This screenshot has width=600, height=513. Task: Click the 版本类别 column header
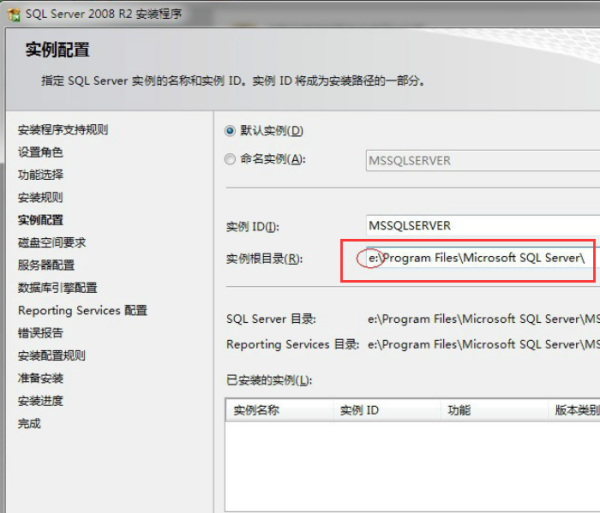tap(574, 410)
